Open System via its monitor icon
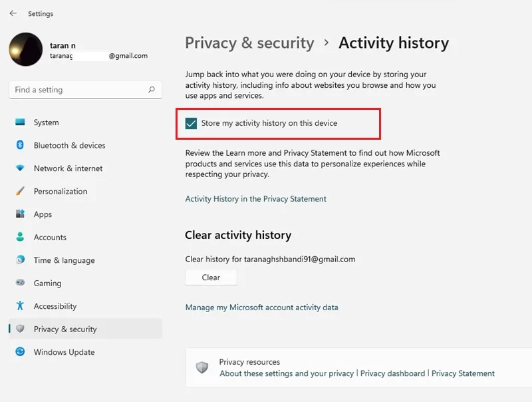 pyautogui.click(x=20, y=122)
